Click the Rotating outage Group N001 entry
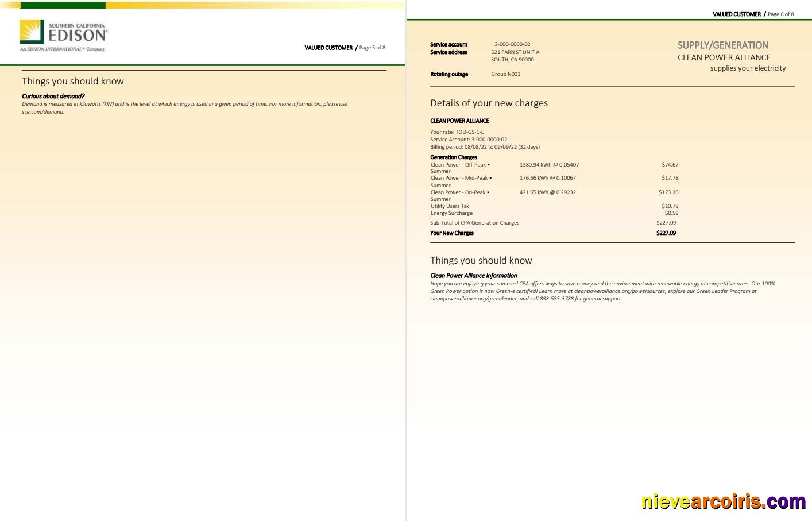812x521 pixels. coord(505,74)
